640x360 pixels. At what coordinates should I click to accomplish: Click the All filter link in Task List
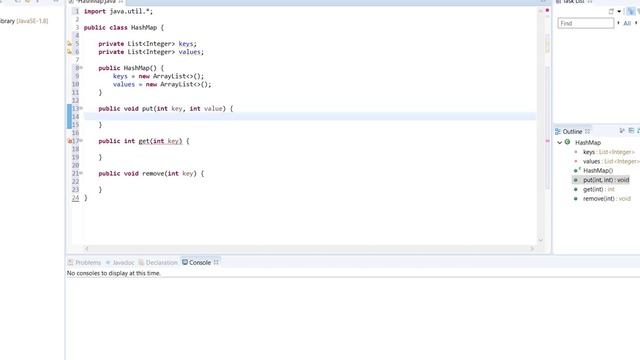coord(627,23)
